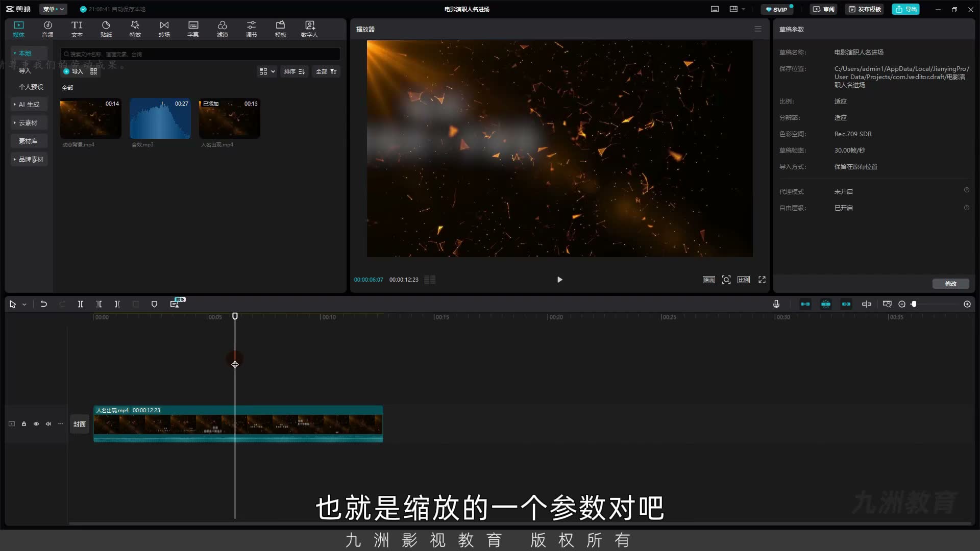Adjust the timeline zoom slider handle

914,304
